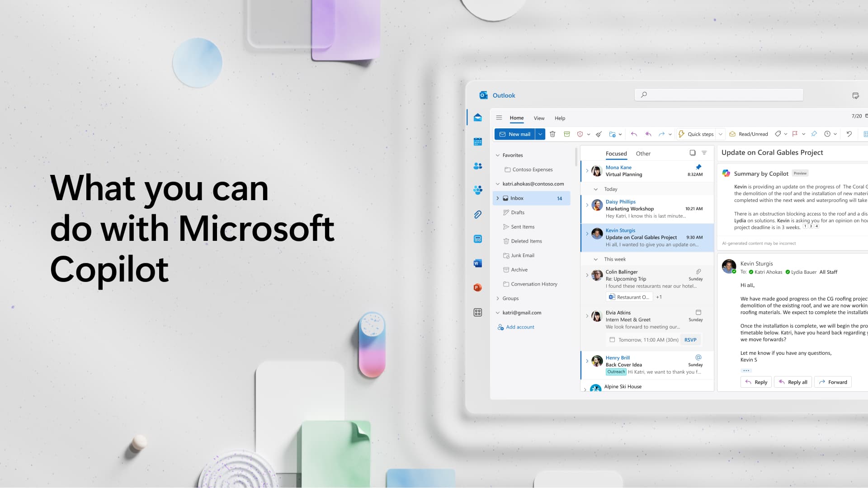868x488 pixels.
Task: Expand the Favorites folder group
Action: coord(498,155)
